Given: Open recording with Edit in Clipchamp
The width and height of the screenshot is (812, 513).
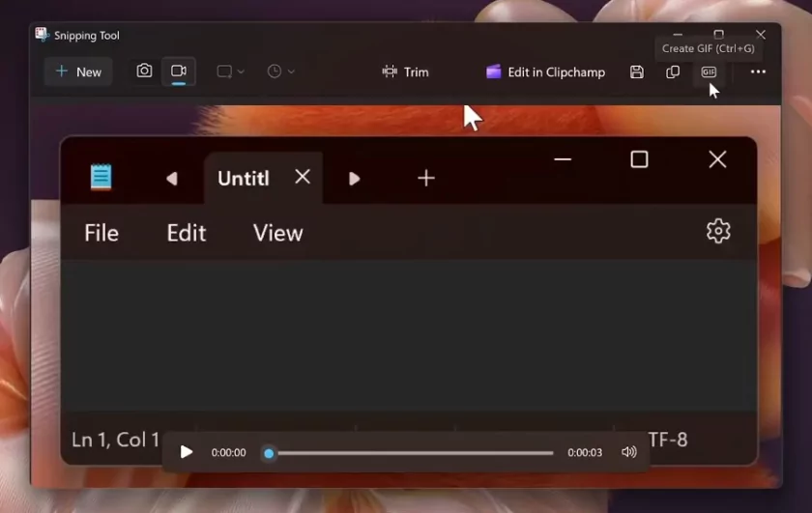Looking at the screenshot, I should 545,71.
